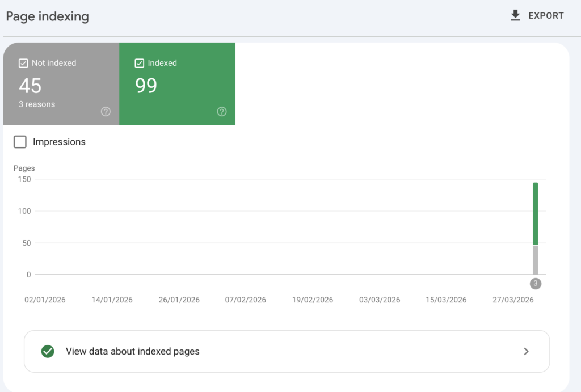Screen dimensions: 581x392
Task: Click the Page indexing heading
Action: [x=47, y=16]
